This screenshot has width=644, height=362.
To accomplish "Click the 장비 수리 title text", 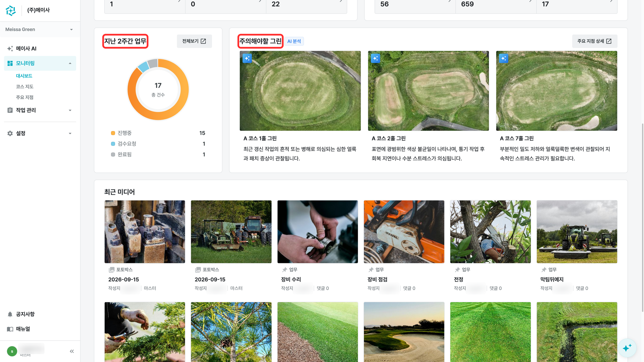I will (291, 279).
